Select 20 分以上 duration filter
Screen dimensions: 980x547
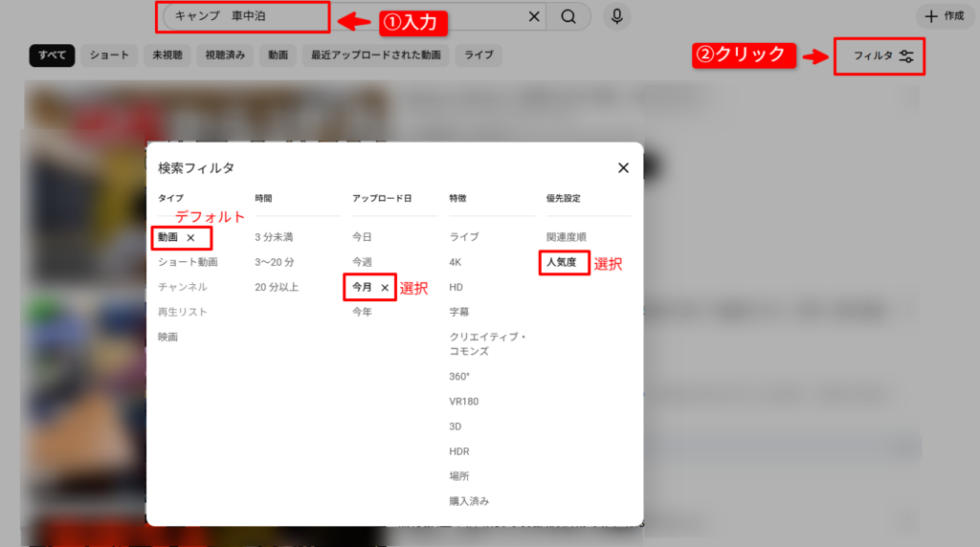277,287
